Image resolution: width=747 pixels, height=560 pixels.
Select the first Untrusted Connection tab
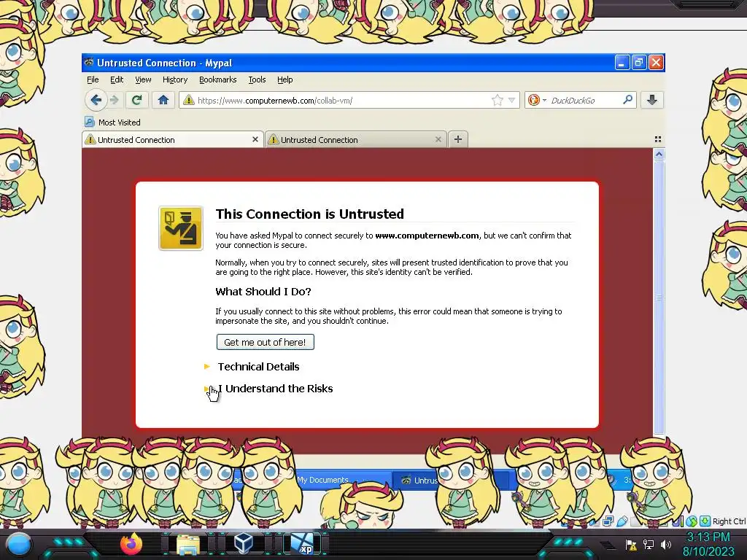coord(172,139)
